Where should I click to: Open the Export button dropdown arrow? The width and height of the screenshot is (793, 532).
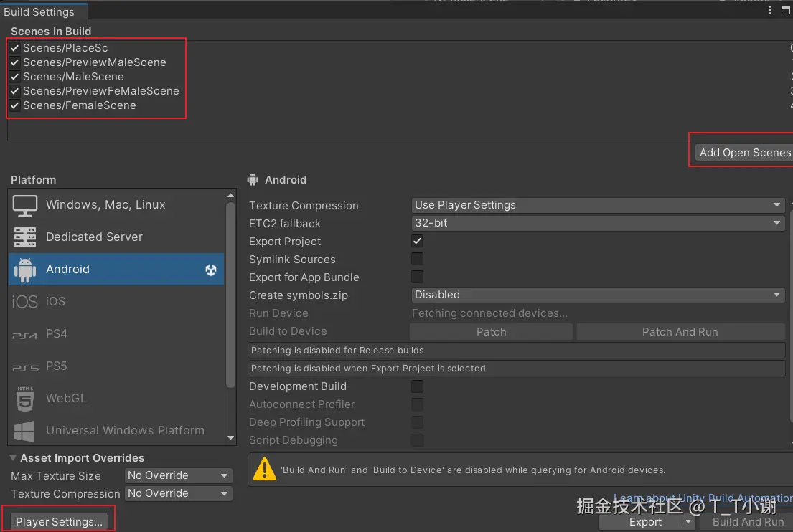pos(688,521)
